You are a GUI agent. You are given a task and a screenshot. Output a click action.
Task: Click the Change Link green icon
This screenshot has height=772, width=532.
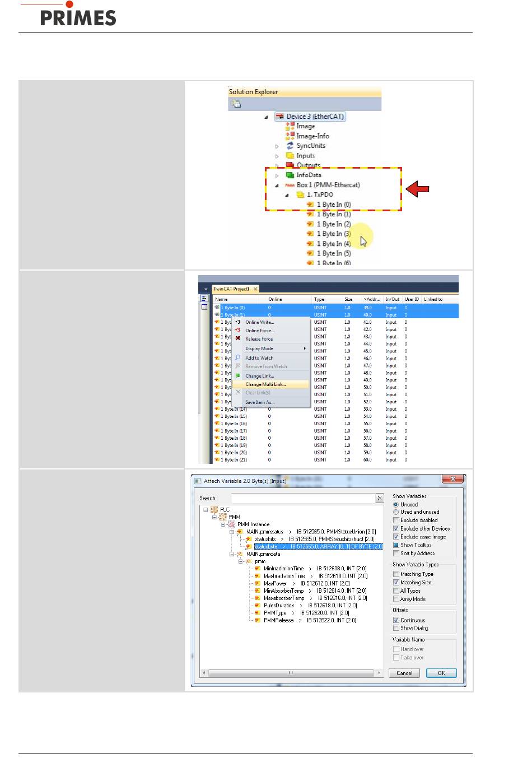click(x=237, y=376)
